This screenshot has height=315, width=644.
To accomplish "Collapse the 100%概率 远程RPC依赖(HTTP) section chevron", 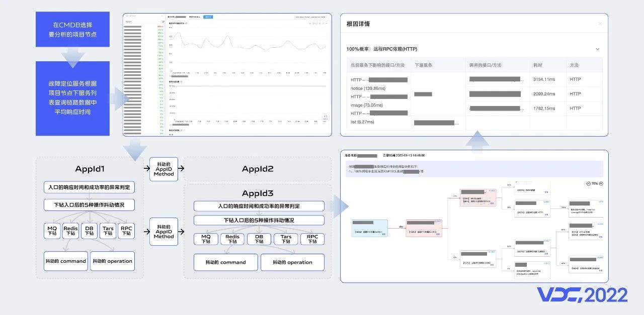I will coord(597,49).
